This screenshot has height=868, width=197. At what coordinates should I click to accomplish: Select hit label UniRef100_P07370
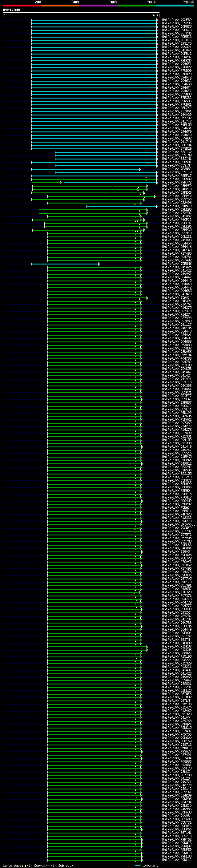point(177,311)
